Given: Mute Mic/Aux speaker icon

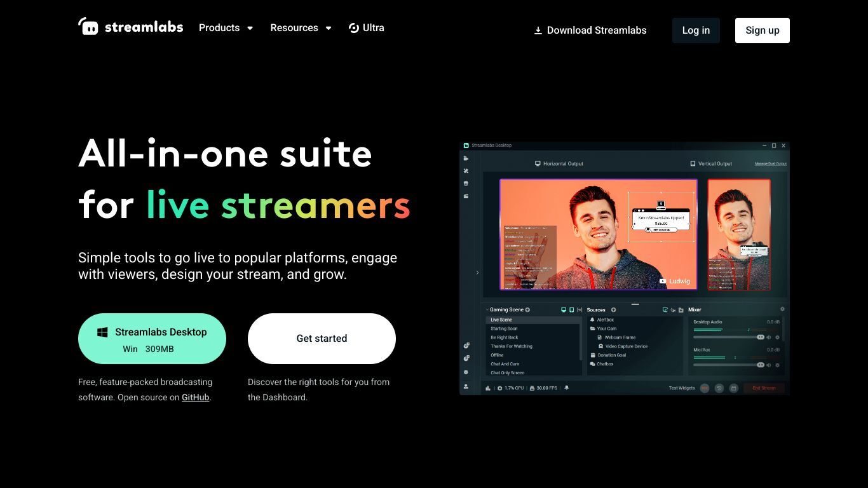Looking at the screenshot, I should click(769, 365).
